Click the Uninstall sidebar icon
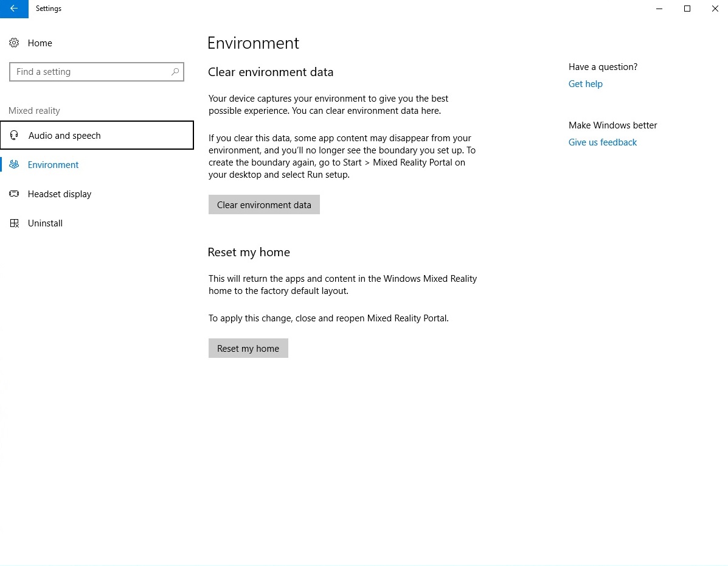Screen dimensions: 728x566 click(14, 223)
